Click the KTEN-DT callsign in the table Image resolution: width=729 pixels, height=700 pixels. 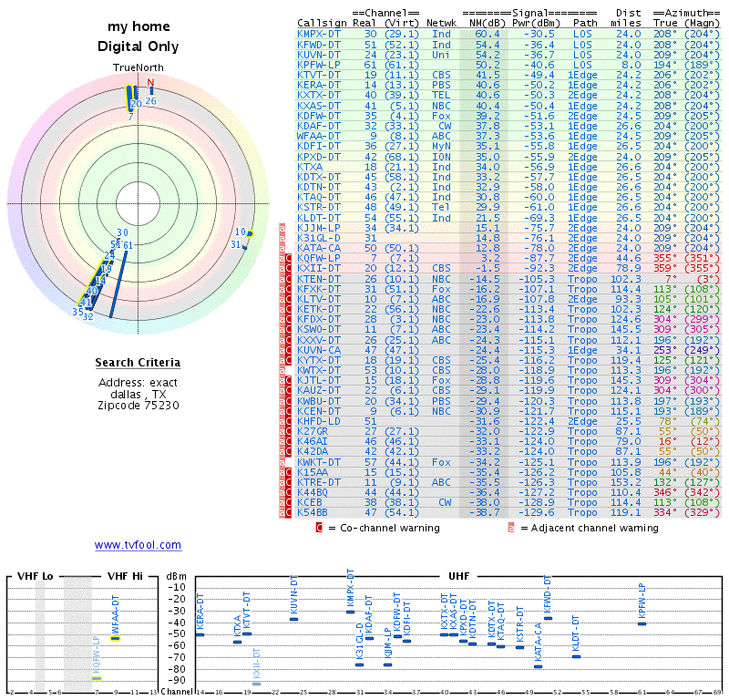tap(319, 279)
